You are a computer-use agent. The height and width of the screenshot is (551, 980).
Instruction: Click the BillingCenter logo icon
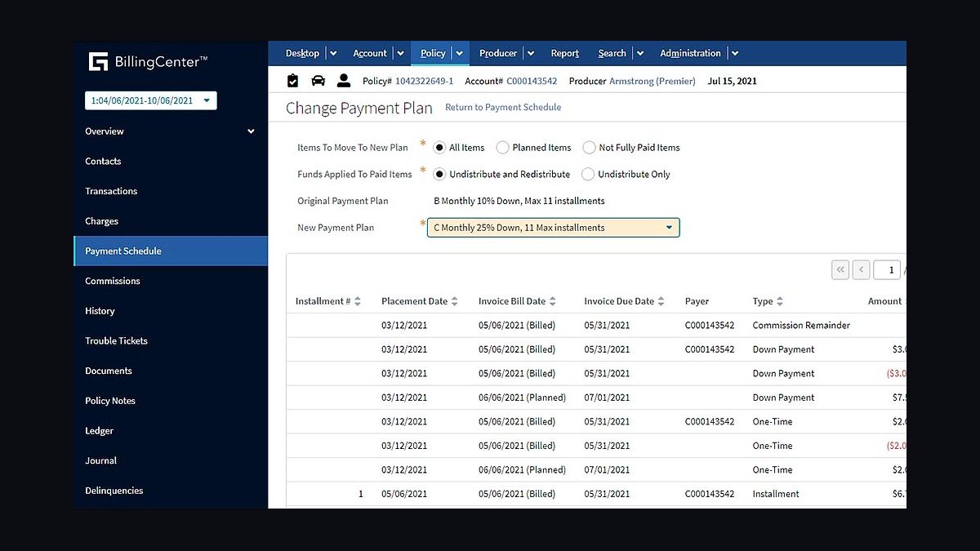(x=98, y=62)
